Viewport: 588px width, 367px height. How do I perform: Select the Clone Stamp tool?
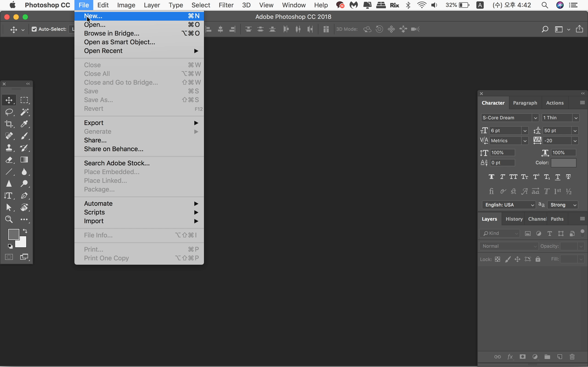coord(9,147)
